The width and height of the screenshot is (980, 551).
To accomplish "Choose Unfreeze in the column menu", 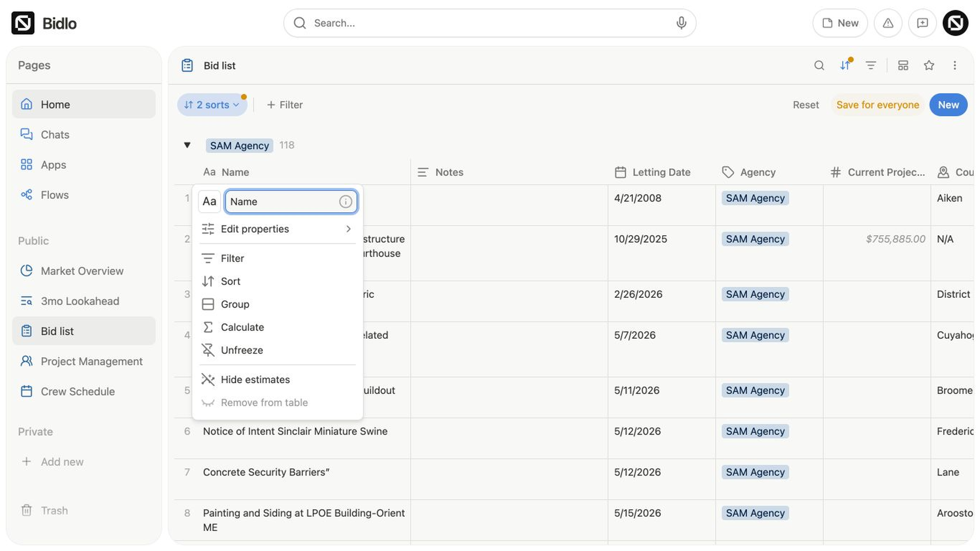I will point(277,350).
